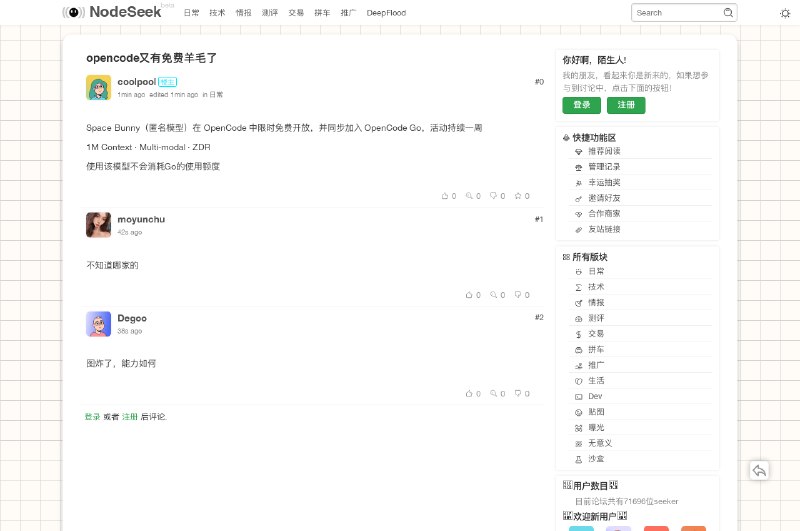800x531 pixels.
Task: Open the 情报 board in the sidebar
Action: click(596, 302)
